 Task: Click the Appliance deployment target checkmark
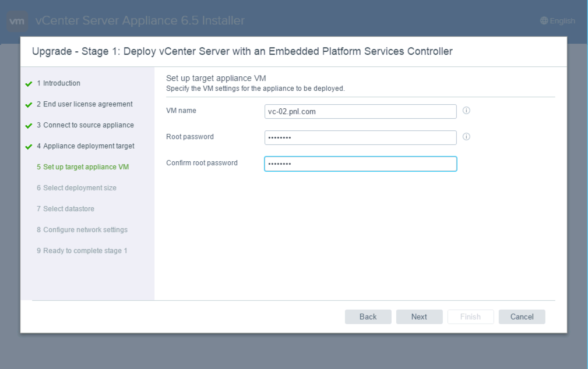[29, 147]
